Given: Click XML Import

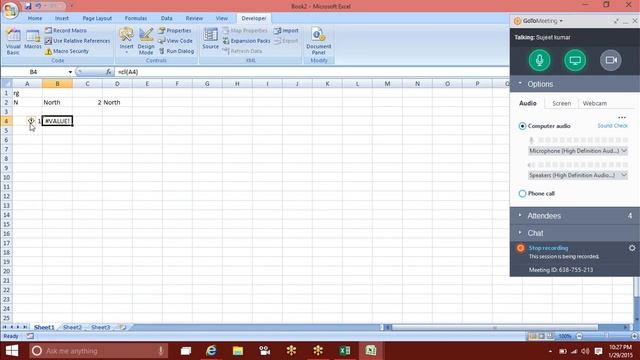Looking at the screenshot, I should click(x=286, y=31).
